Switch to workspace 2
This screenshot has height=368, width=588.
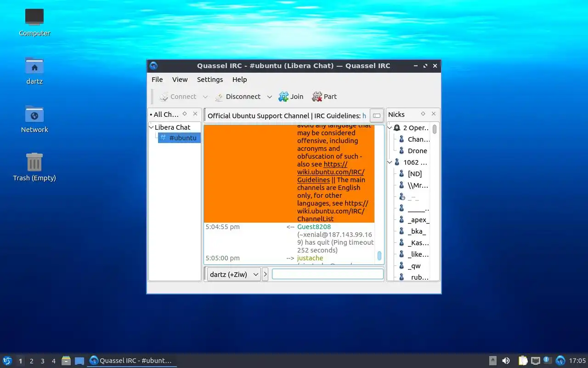click(31, 361)
